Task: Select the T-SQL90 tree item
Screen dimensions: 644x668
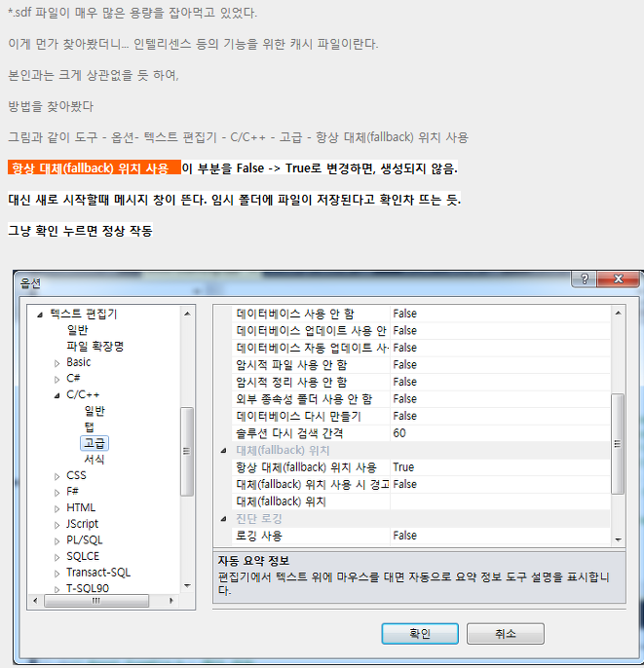Action: tap(88, 588)
